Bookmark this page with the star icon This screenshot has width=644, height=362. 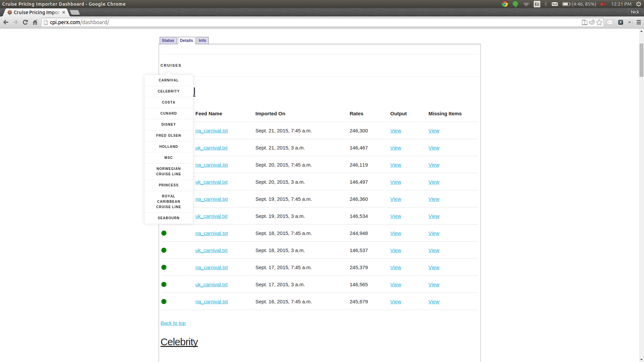tap(599, 22)
